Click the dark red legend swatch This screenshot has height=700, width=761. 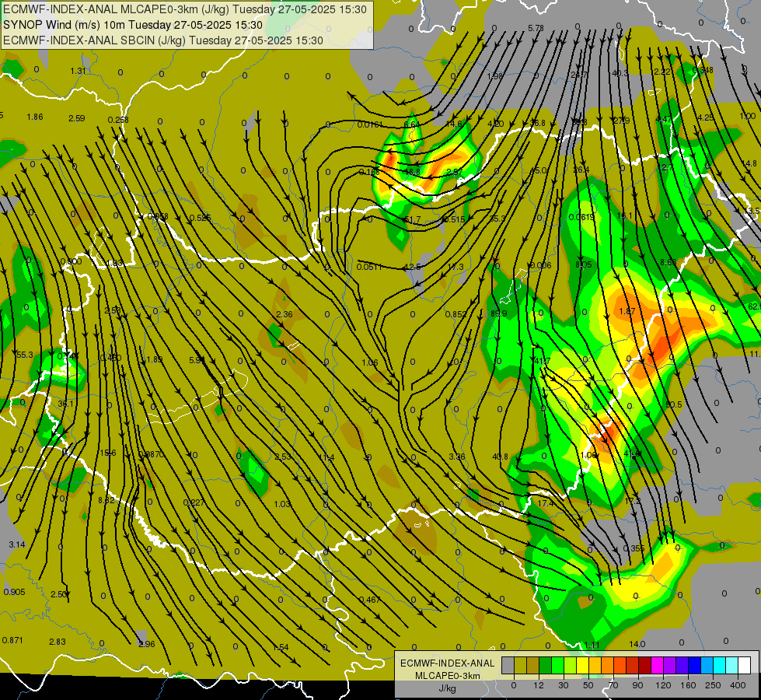click(x=645, y=665)
